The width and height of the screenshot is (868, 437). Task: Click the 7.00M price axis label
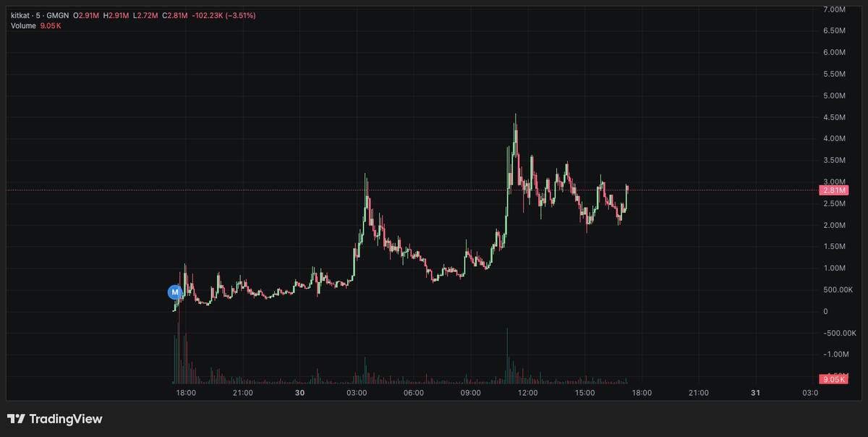click(834, 9)
